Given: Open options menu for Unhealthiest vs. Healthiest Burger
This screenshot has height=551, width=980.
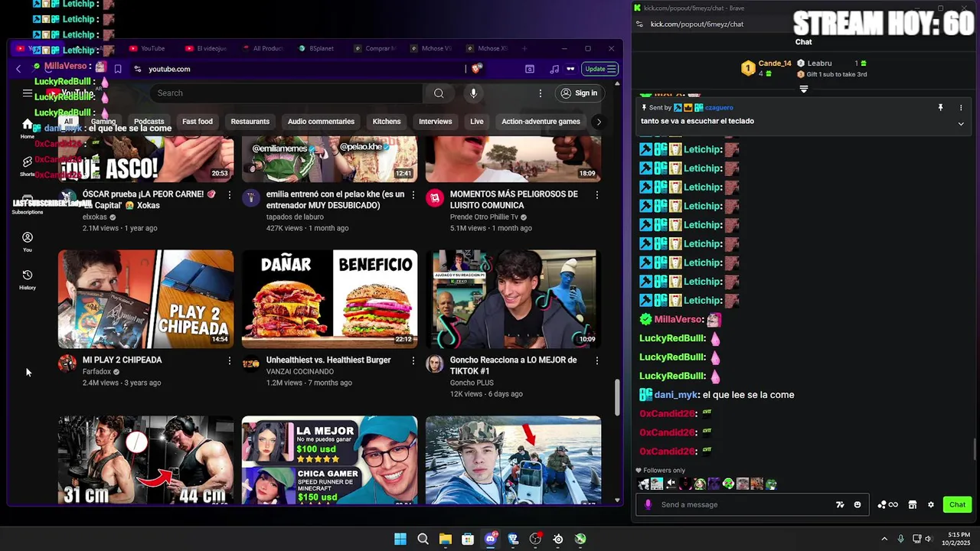Looking at the screenshot, I should [413, 360].
